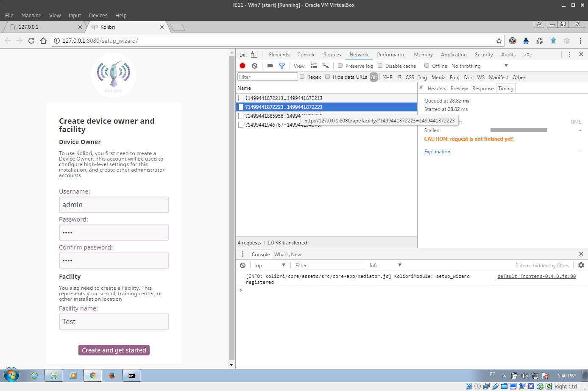
Task: Open console settings gear
Action: point(581,265)
